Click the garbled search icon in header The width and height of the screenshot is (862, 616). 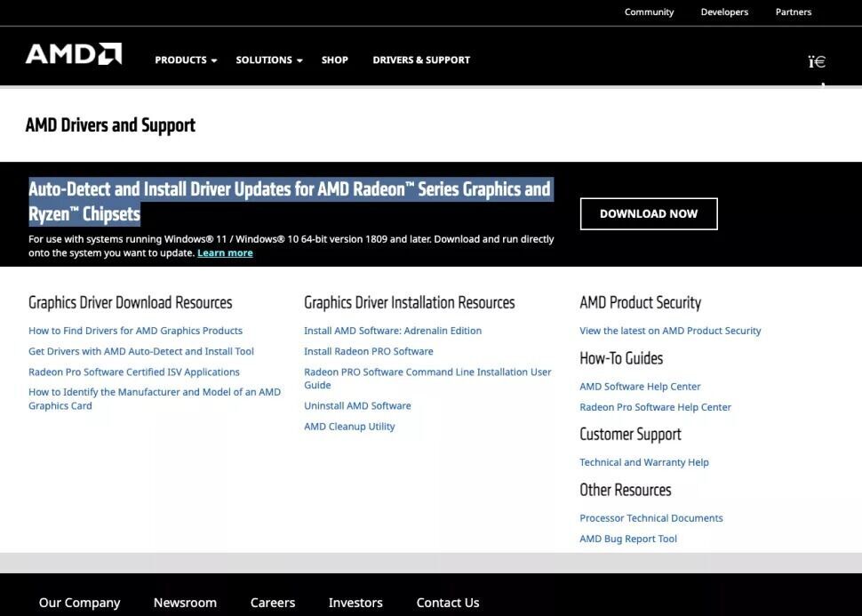[817, 61]
